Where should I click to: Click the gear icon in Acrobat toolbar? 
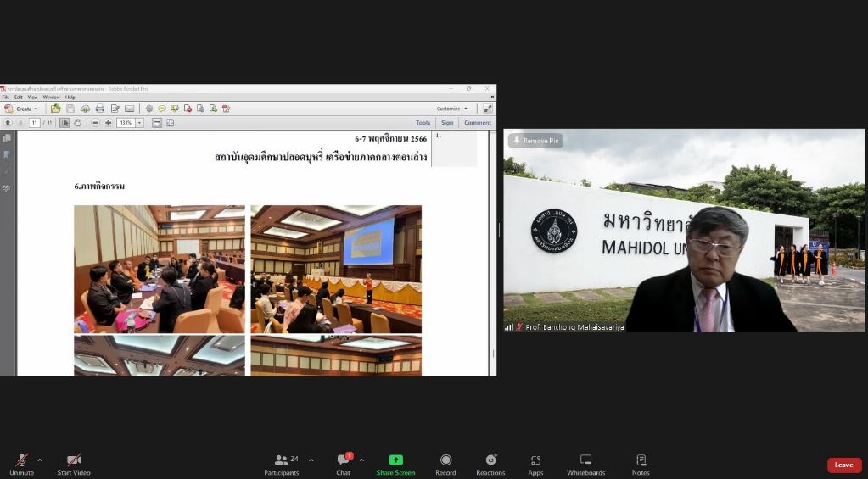pos(149,109)
